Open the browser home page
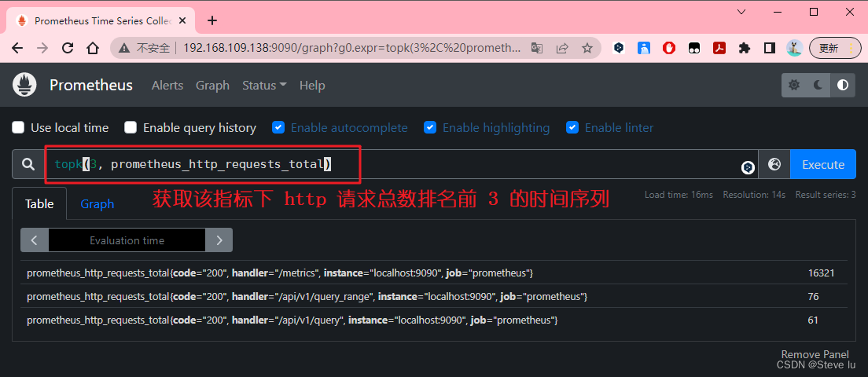This screenshot has width=868, height=377. tap(93, 48)
